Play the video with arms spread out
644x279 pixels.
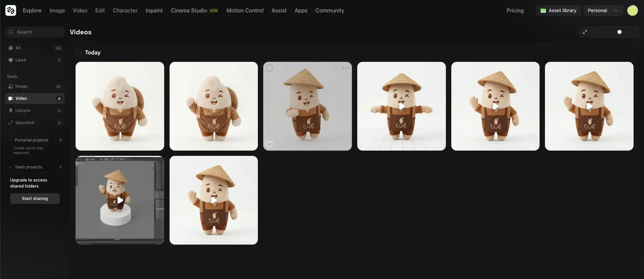(x=402, y=106)
